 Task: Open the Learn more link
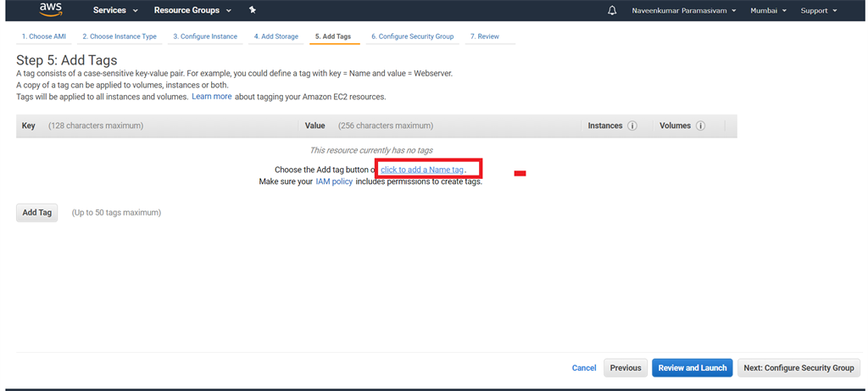click(x=211, y=97)
